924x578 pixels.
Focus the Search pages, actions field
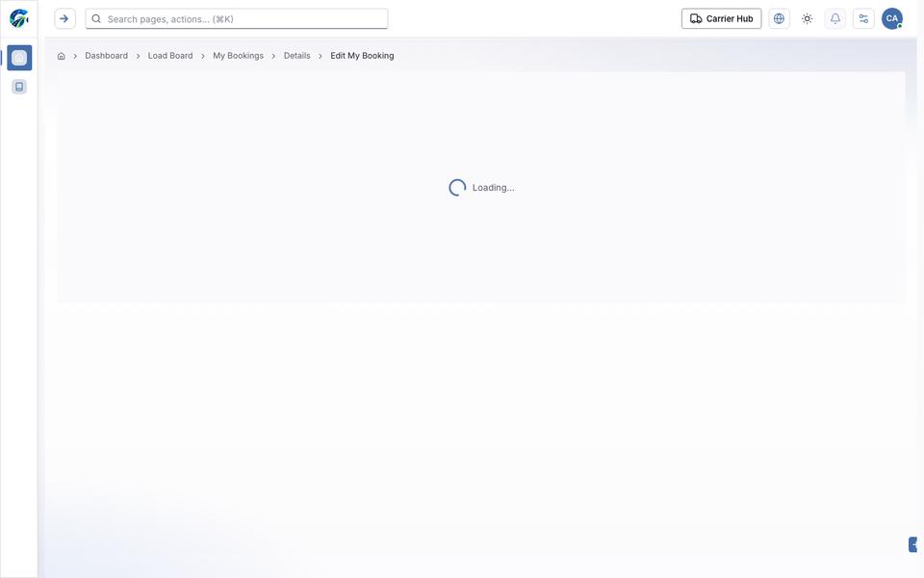[x=237, y=19]
